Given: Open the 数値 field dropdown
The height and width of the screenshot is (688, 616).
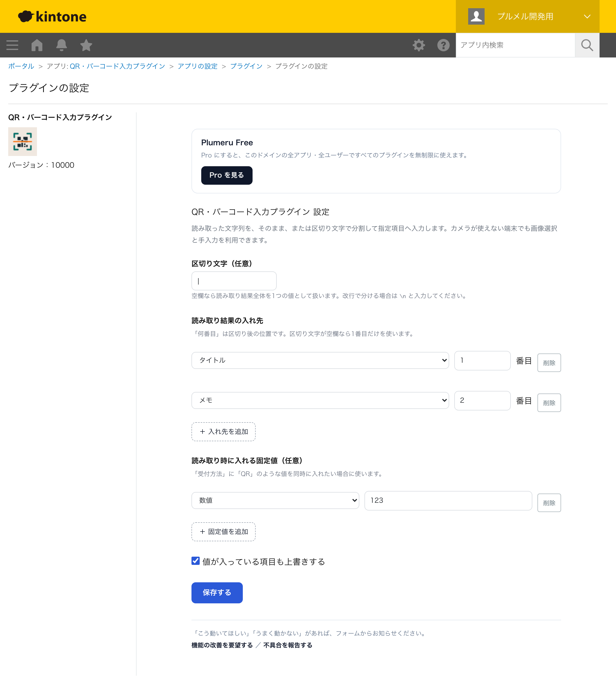Looking at the screenshot, I should click(275, 500).
